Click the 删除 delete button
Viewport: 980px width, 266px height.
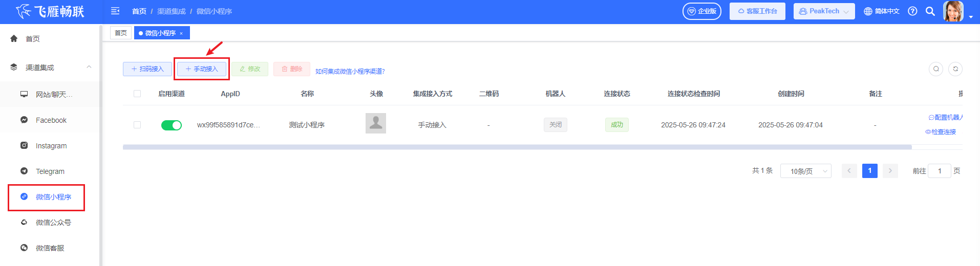click(x=292, y=69)
